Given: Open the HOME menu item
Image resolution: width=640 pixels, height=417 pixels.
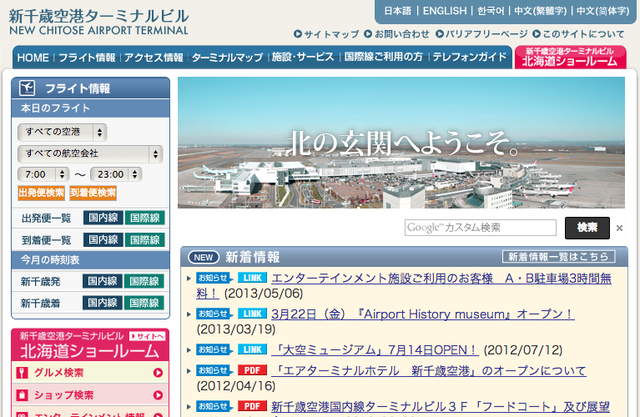Looking at the screenshot, I should [x=33, y=58].
